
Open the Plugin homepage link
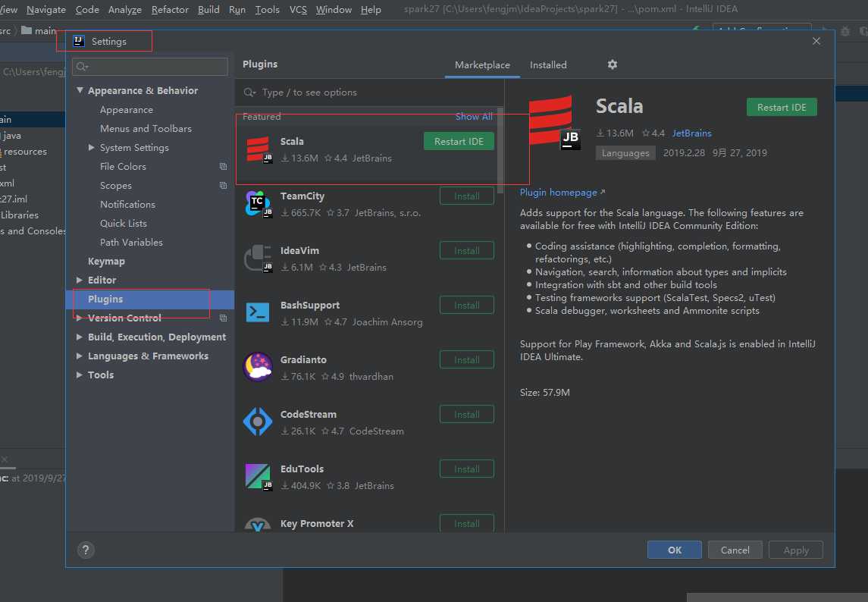562,192
